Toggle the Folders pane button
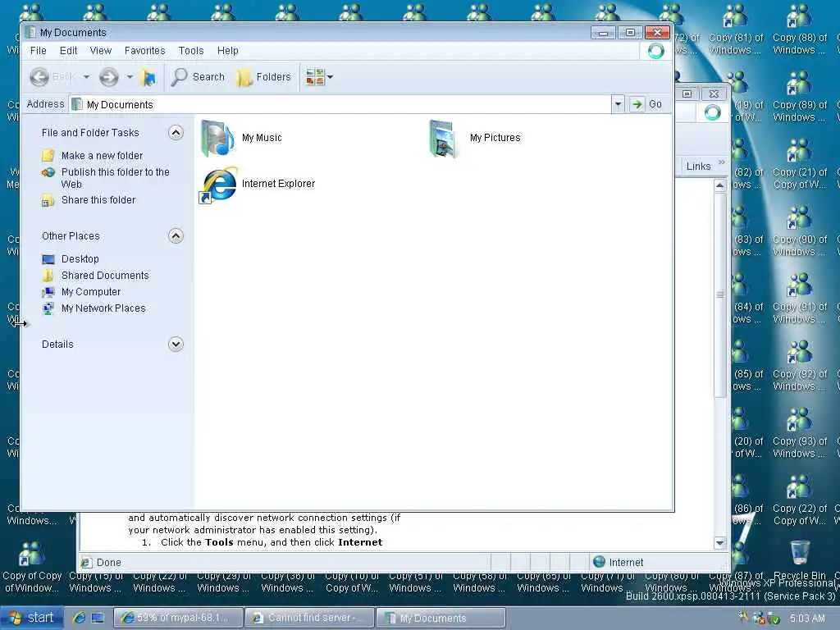The height and width of the screenshot is (630, 840). click(x=264, y=77)
